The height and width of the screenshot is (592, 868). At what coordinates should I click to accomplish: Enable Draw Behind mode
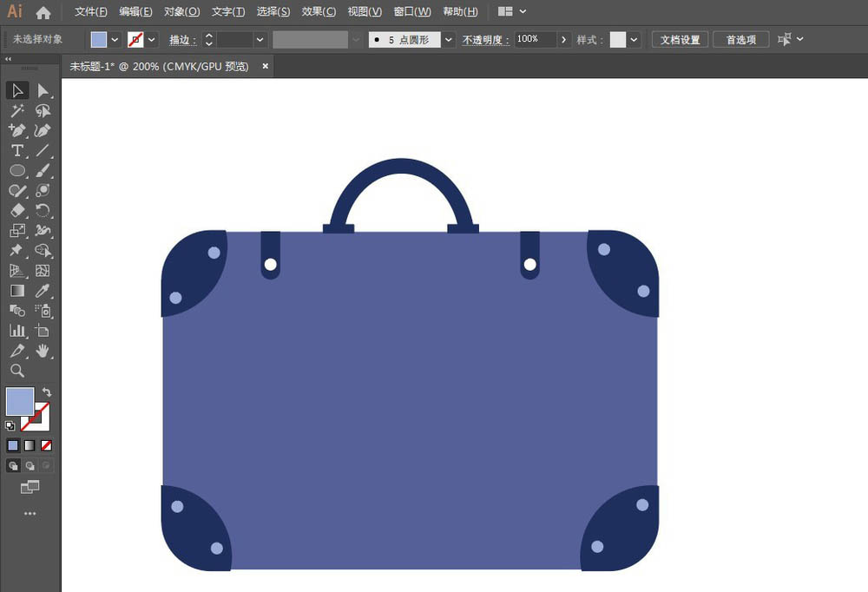[x=30, y=466]
